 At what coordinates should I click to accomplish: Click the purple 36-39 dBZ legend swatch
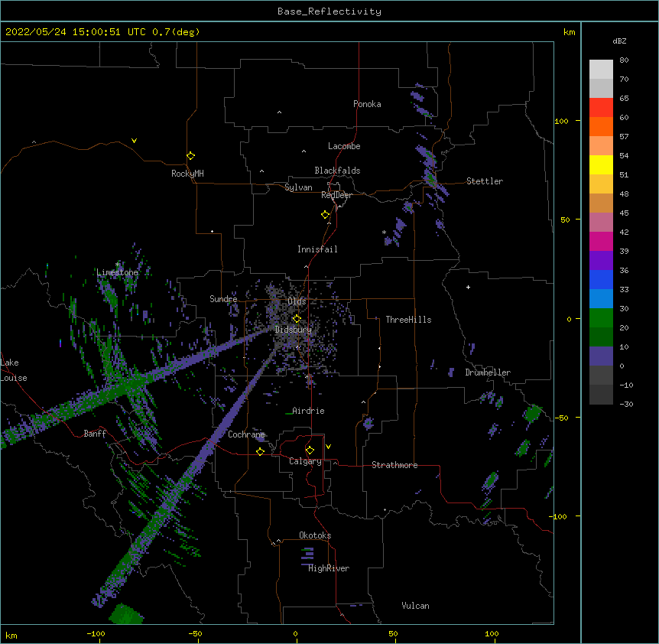(x=601, y=261)
